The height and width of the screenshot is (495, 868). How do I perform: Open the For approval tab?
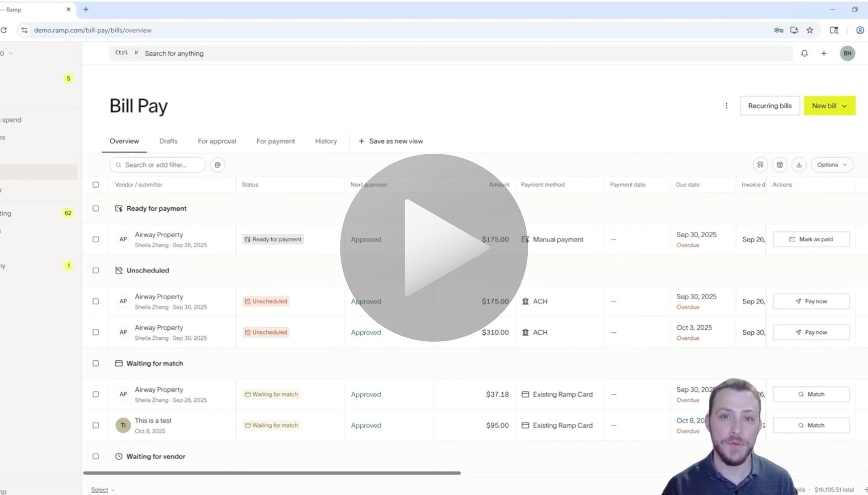[217, 141]
